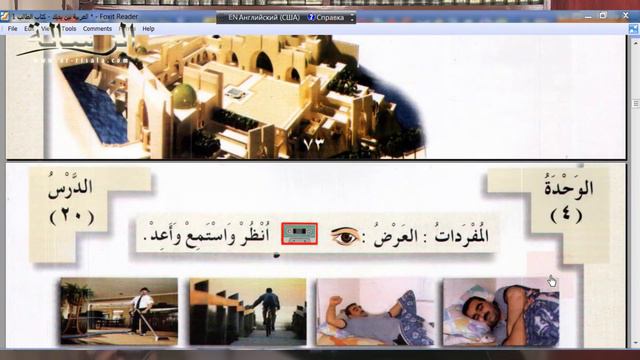Image resolution: width=640 pixels, height=360 pixels.
Task: Open the File menu
Action: pos(12,29)
